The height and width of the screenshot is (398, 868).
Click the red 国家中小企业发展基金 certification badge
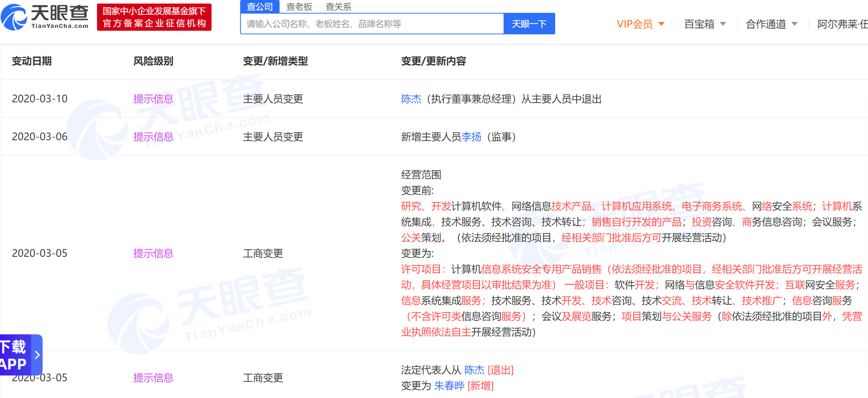tap(154, 17)
